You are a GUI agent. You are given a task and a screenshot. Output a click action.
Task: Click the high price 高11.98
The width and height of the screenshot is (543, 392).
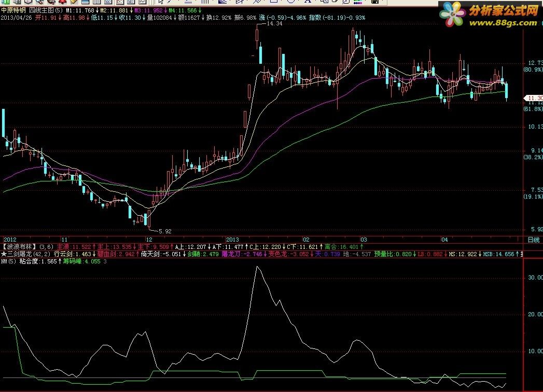[74, 17]
